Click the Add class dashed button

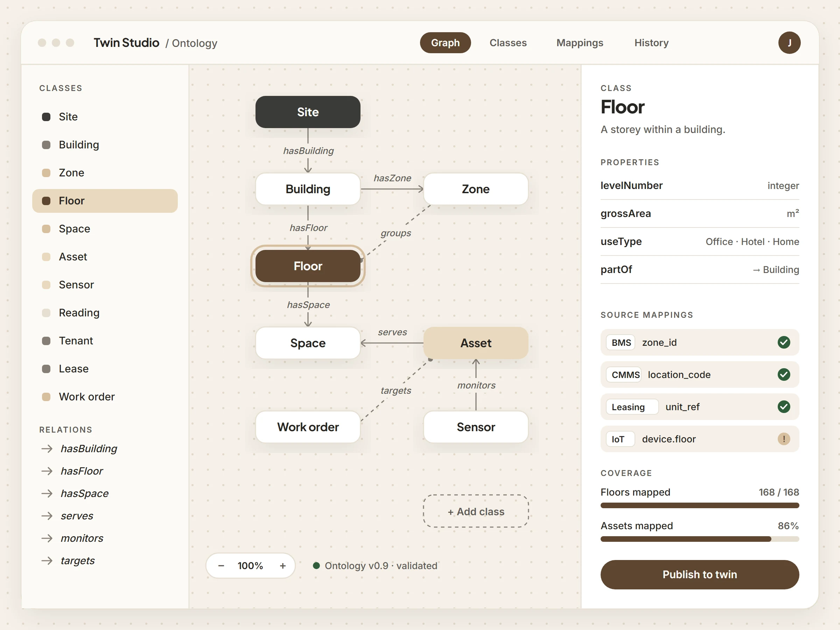click(476, 511)
